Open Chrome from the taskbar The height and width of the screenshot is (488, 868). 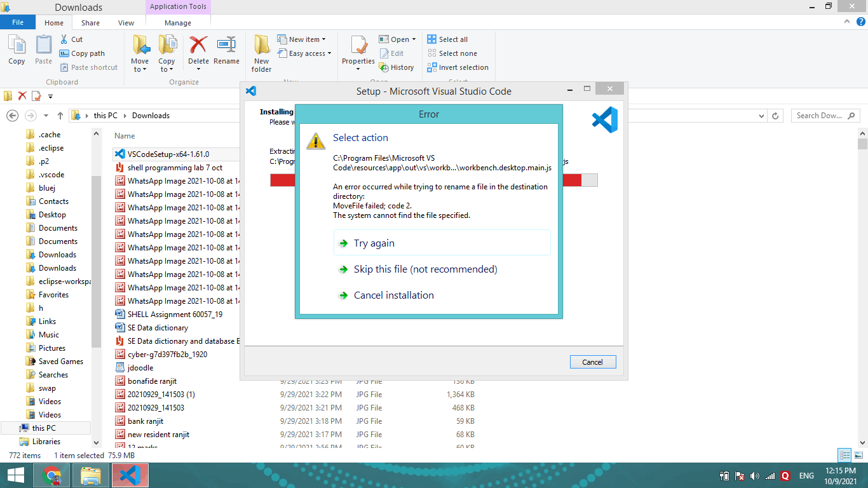52,475
